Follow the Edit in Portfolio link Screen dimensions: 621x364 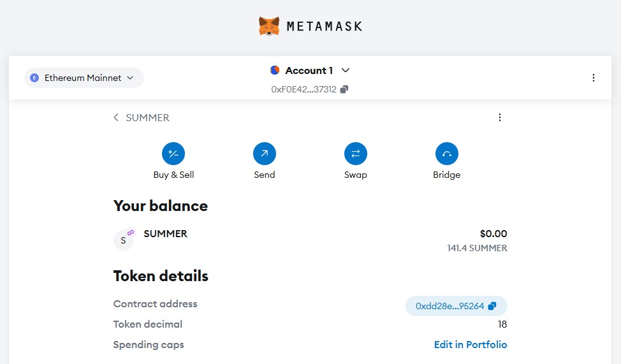(470, 344)
